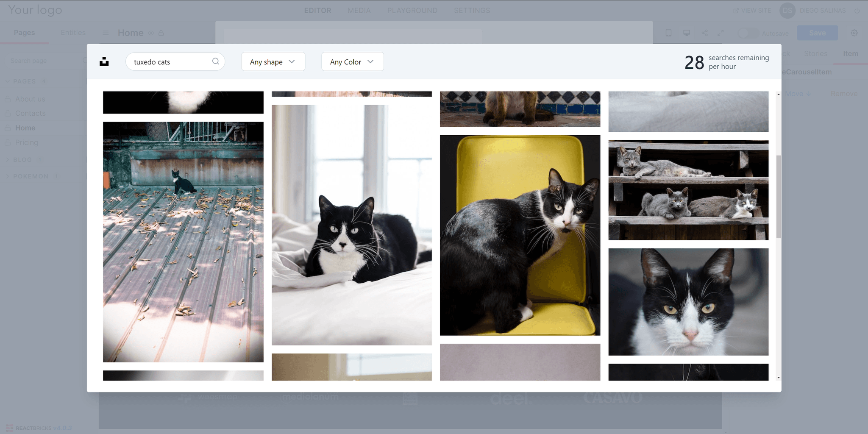Click the lock icon next to Home title

pos(161,33)
